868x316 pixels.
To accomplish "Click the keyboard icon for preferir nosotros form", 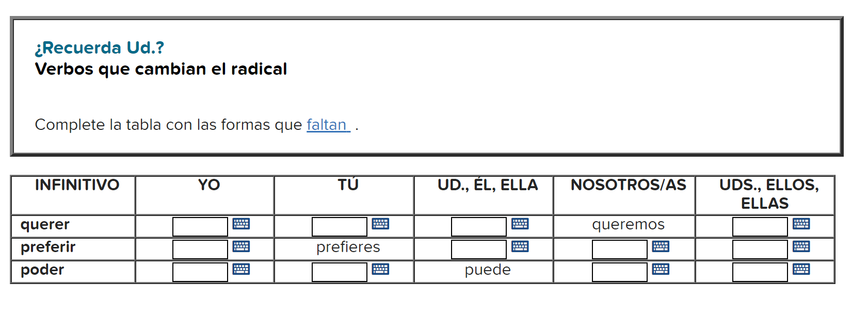I will (661, 246).
